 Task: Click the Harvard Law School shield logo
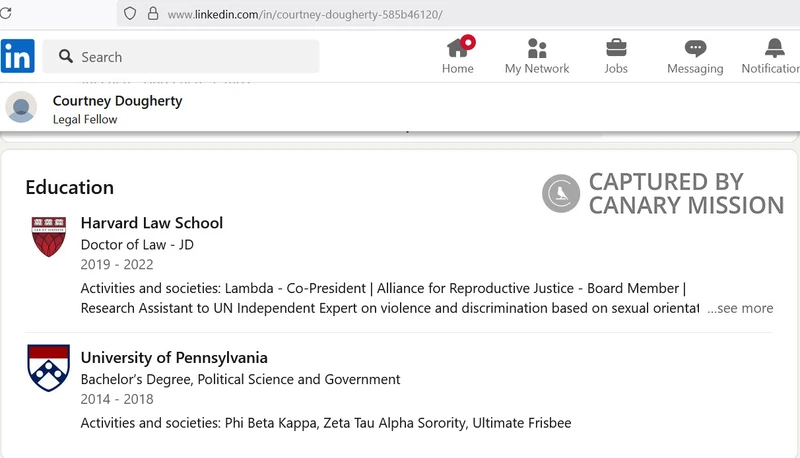click(x=48, y=236)
